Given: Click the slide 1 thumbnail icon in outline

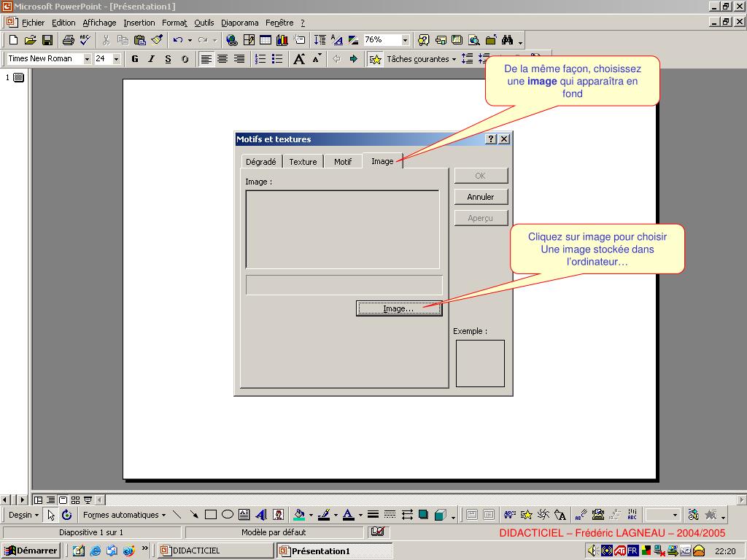Looking at the screenshot, I should coord(18,77).
